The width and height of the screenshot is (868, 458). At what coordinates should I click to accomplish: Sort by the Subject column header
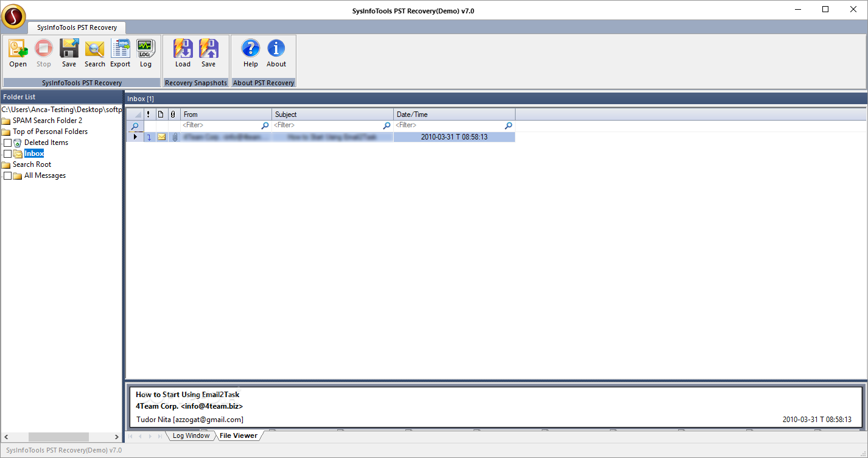coord(332,114)
